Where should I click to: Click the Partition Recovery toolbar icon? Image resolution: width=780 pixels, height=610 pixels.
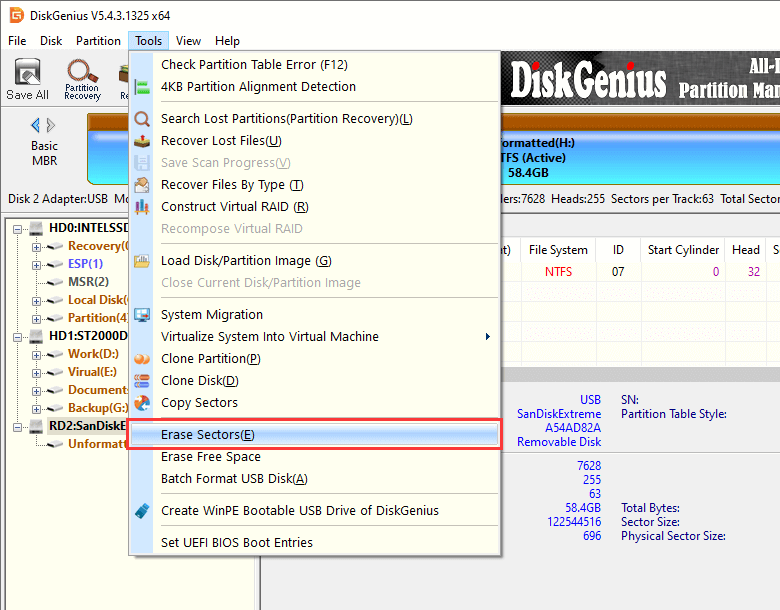82,78
